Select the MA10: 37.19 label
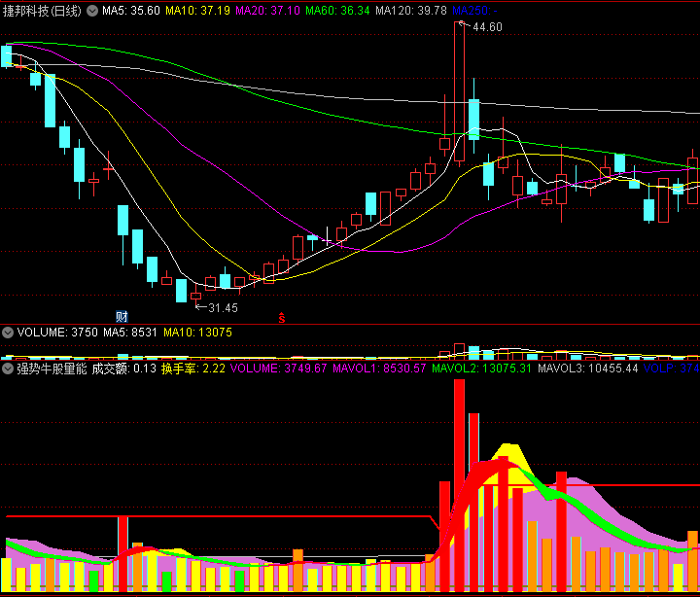This screenshot has width=700, height=597. pyautogui.click(x=197, y=11)
